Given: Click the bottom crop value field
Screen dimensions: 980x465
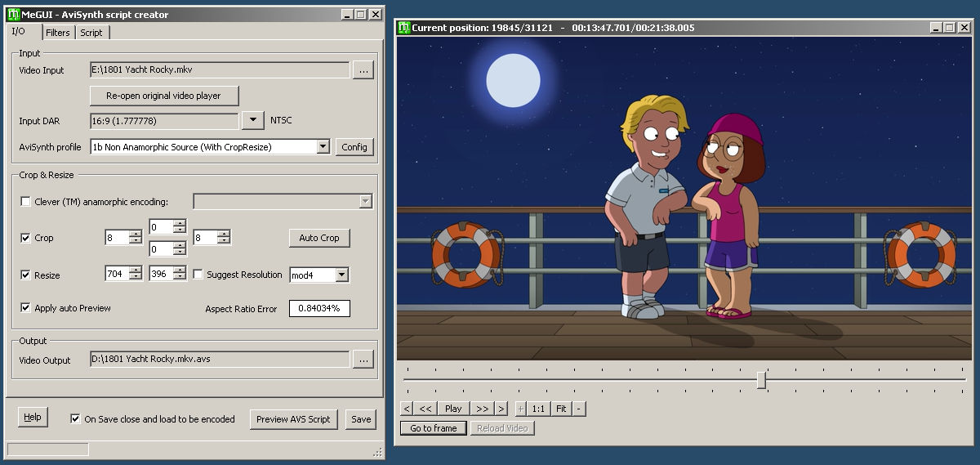Looking at the screenshot, I should coord(160,248).
